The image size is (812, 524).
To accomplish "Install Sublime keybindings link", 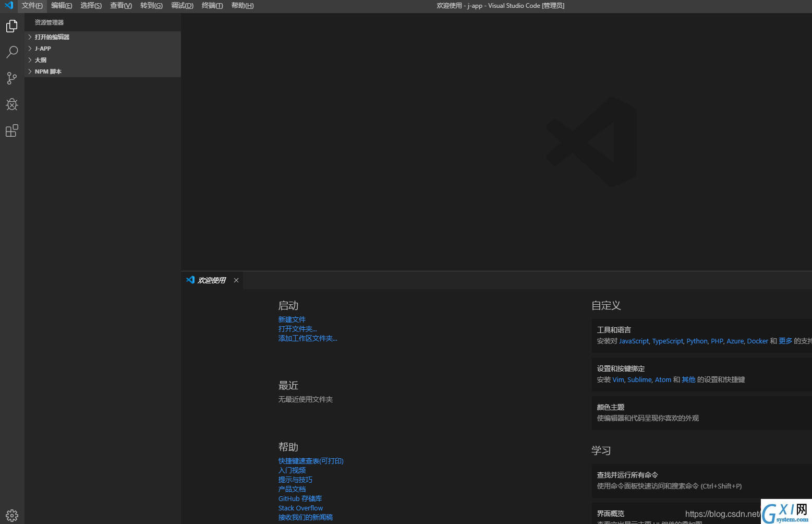I will (639, 379).
